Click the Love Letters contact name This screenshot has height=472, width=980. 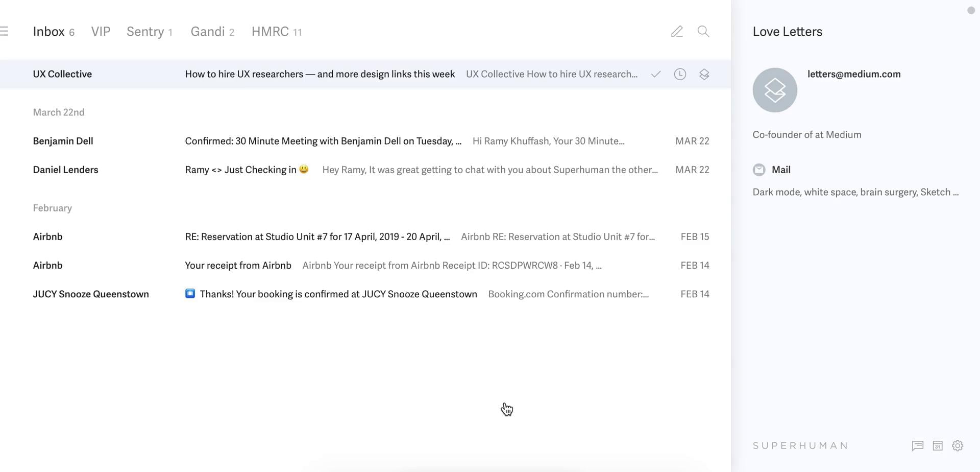[x=788, y=32]
